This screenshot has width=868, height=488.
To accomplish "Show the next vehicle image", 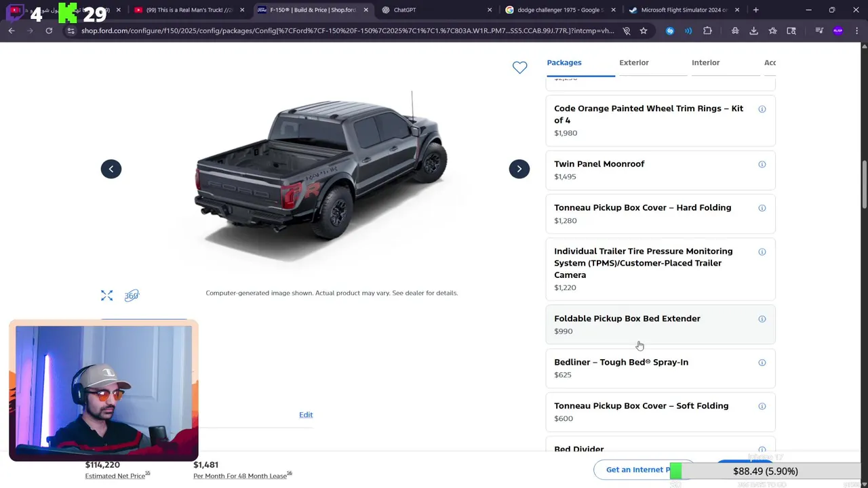I will [519, 169].
